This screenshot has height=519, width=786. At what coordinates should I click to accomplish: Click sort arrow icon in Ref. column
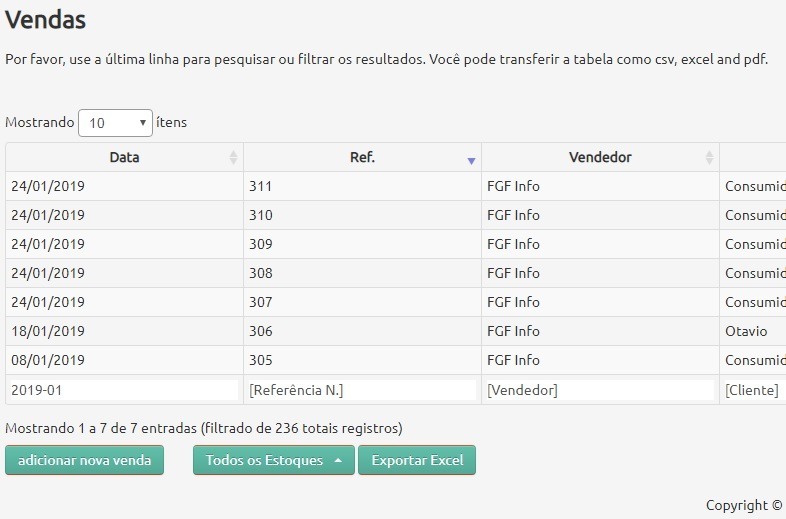[x=471, y=159]
